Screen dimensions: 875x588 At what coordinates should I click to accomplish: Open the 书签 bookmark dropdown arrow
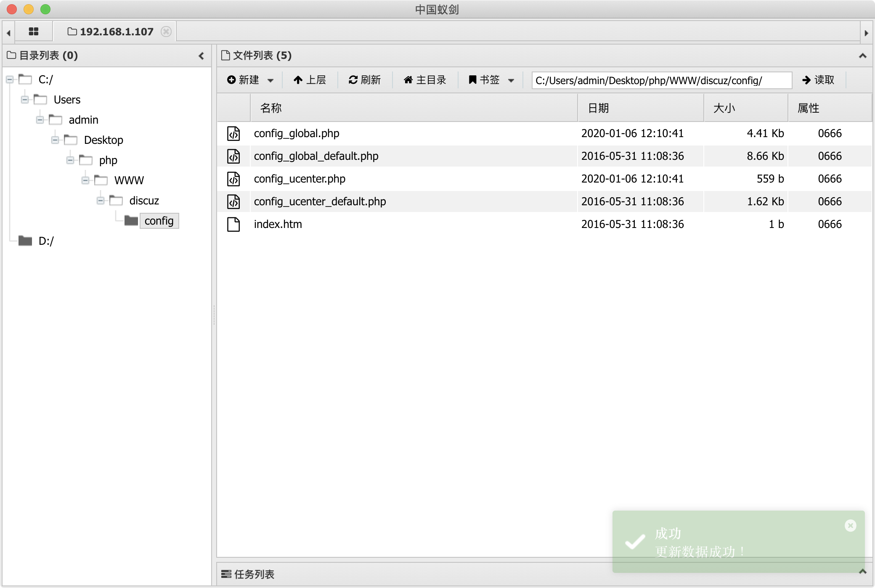[511, 80]
